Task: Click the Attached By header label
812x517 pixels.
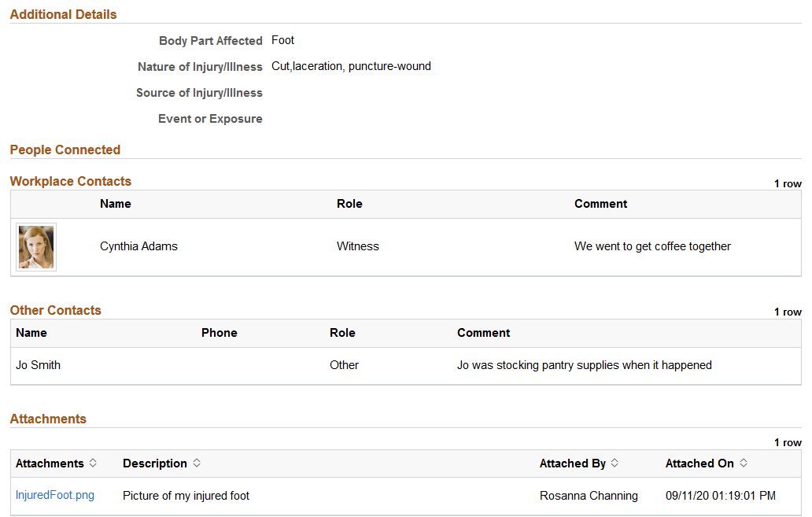Action: tap(572, 463)
